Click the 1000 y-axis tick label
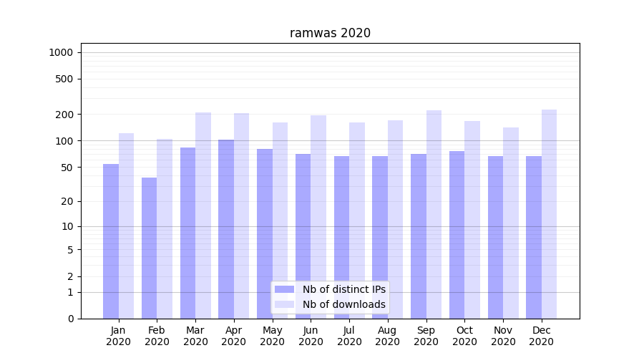The width and height of the screenshot is (644, 358). coord(61,52)
